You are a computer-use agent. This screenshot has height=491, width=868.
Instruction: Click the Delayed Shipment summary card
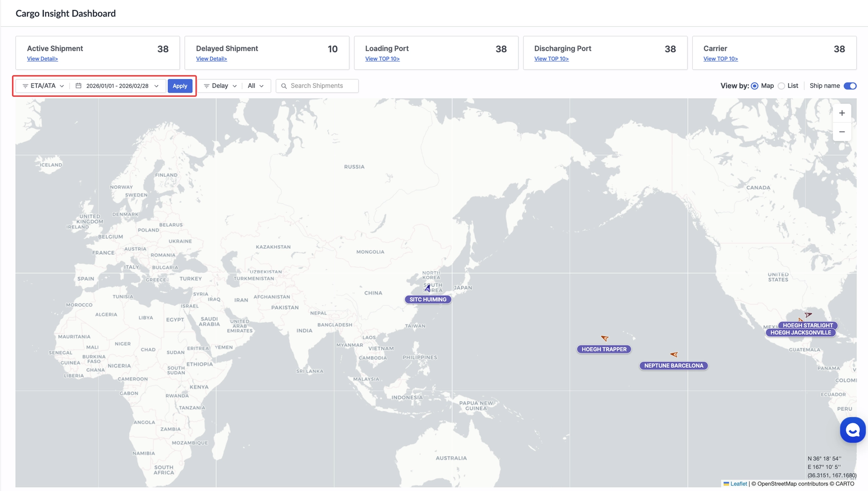pyautogui.click(x=267, y=53)
